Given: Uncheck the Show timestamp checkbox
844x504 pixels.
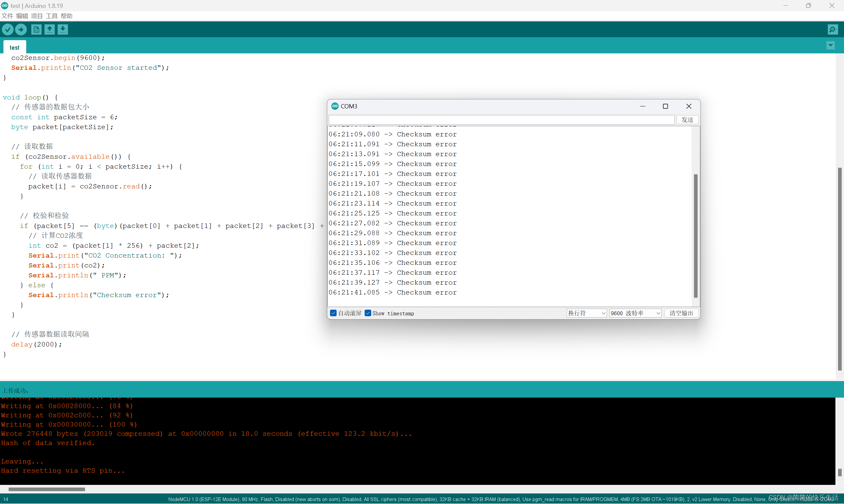Looking at the screenshot, I should click(x=368, y=313).
